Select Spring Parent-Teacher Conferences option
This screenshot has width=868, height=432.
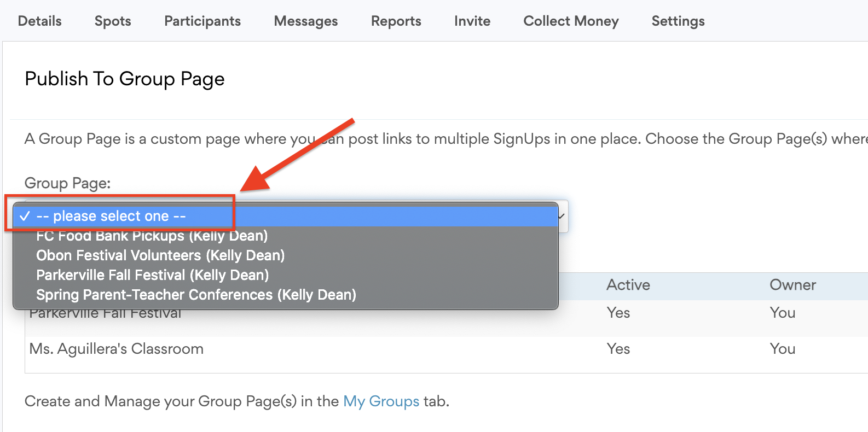pyautogui.click(x=196, y=295)
